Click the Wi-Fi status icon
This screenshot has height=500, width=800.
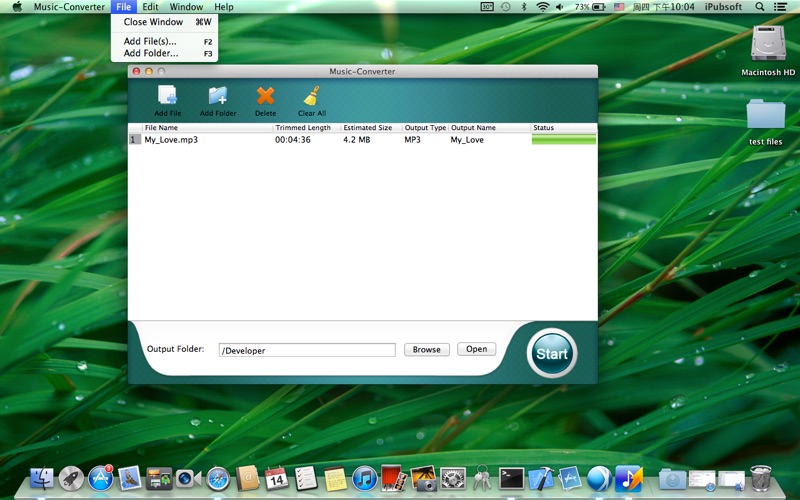pyautogui.click(x=542, y=7)
